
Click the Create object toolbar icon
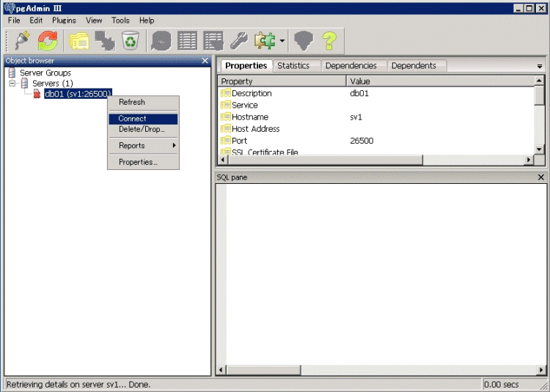point(105,40)
